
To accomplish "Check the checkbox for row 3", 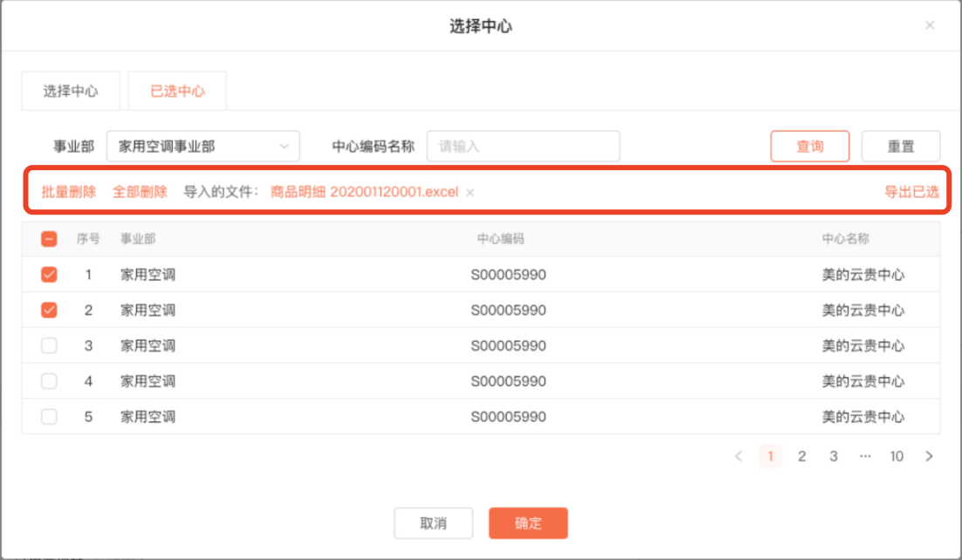I will coord(49,345).
